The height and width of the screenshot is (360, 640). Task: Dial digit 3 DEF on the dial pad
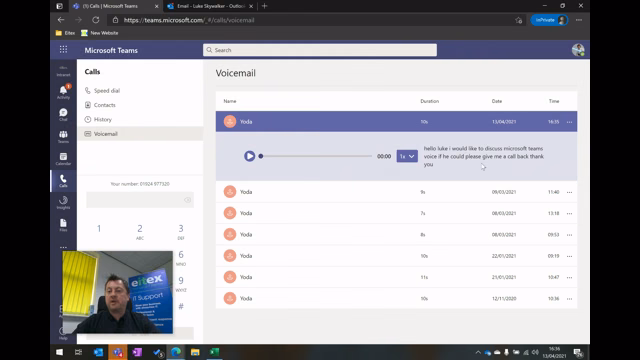tap(181, 231)
